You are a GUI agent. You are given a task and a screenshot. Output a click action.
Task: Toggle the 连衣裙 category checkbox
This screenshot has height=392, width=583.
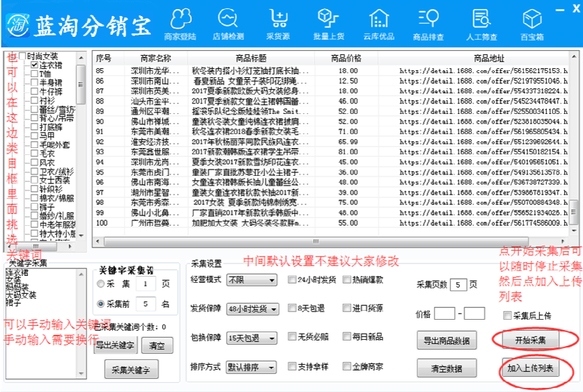pos(35,65)
